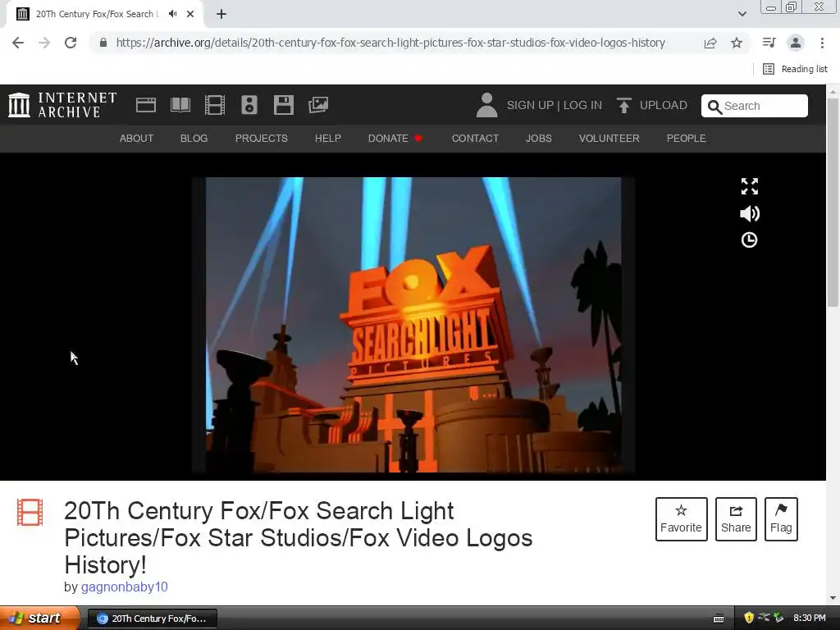This screenshot has height=630, width=840.
Task: Click the security shield tray icon
Action: pyautogui.click(x=749, y=618)
